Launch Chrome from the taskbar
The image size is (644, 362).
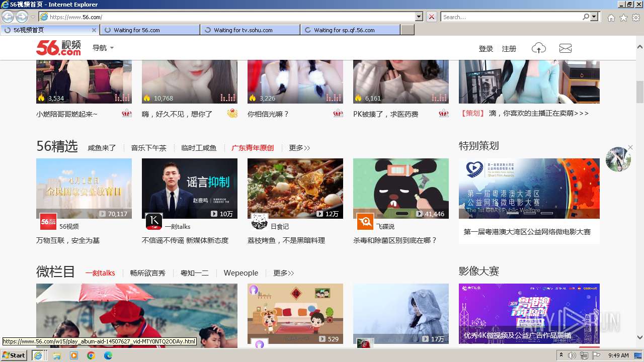point(91,355)
